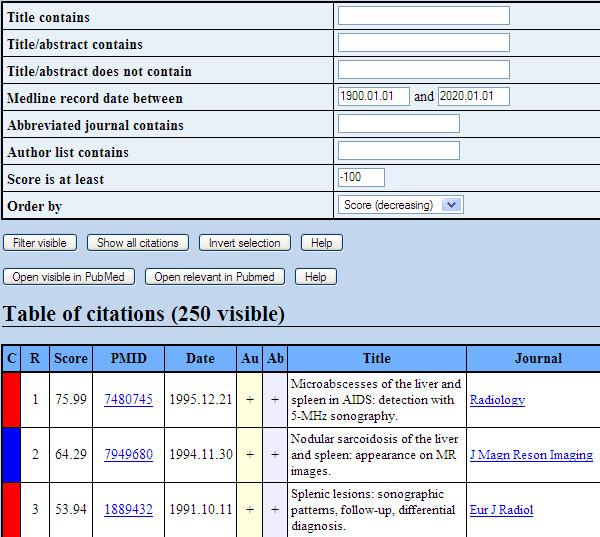The image size is (600, 537).
Task: Click the Title contains input field
Action: tap(423, 16)
